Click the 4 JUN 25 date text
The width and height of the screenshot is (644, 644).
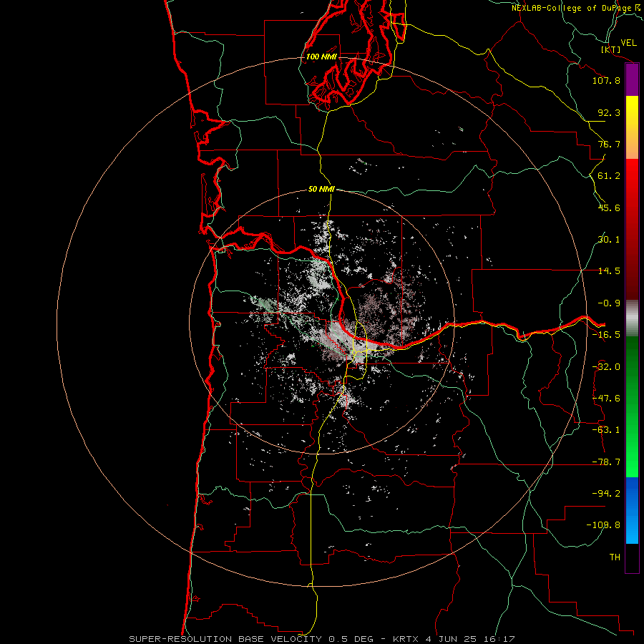[x=451, y=639]
